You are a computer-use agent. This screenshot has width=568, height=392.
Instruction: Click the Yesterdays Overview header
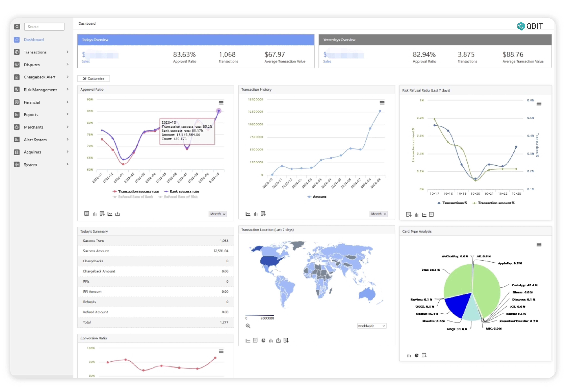pos(435,40)
